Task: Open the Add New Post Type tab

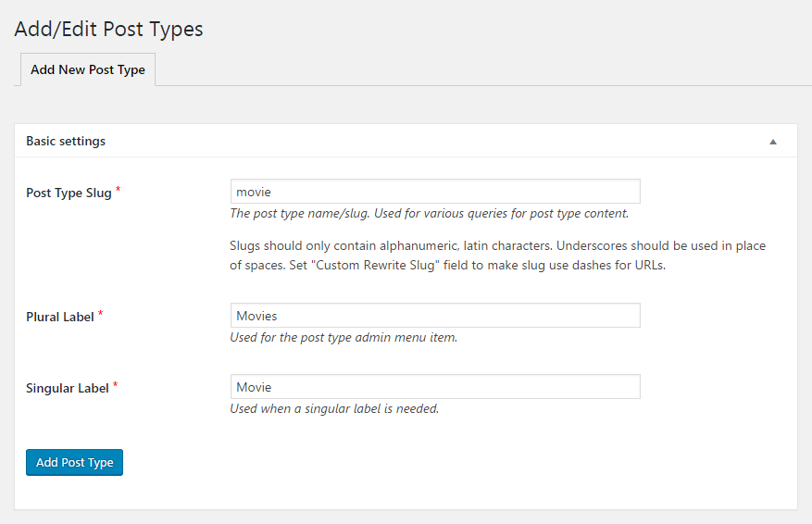Action: pyautogui.click(x=88, y=69)
